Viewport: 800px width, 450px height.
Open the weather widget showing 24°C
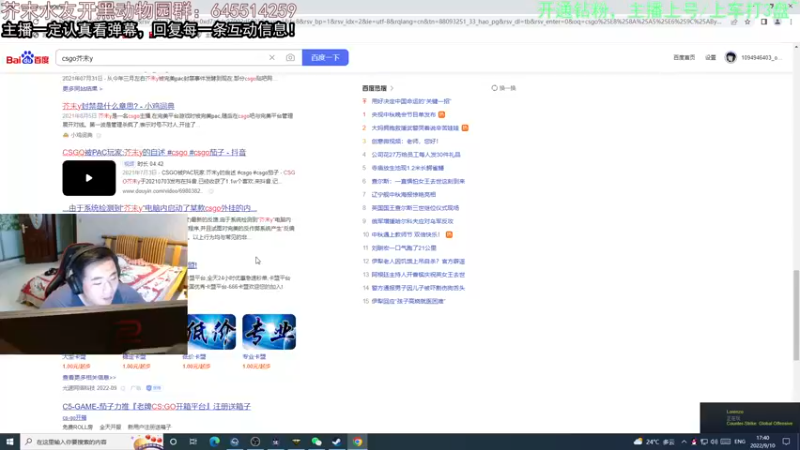click(654, 442)
